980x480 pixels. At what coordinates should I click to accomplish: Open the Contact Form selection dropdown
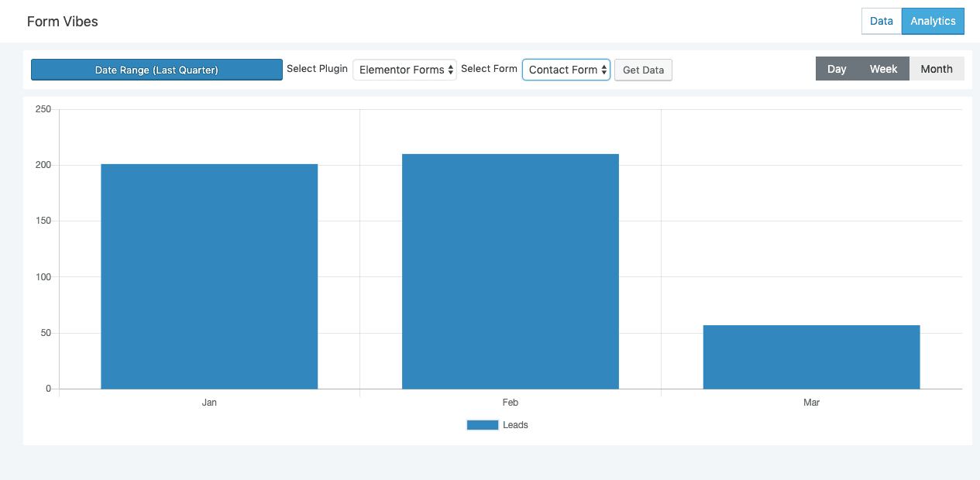[x=566, y=70]
